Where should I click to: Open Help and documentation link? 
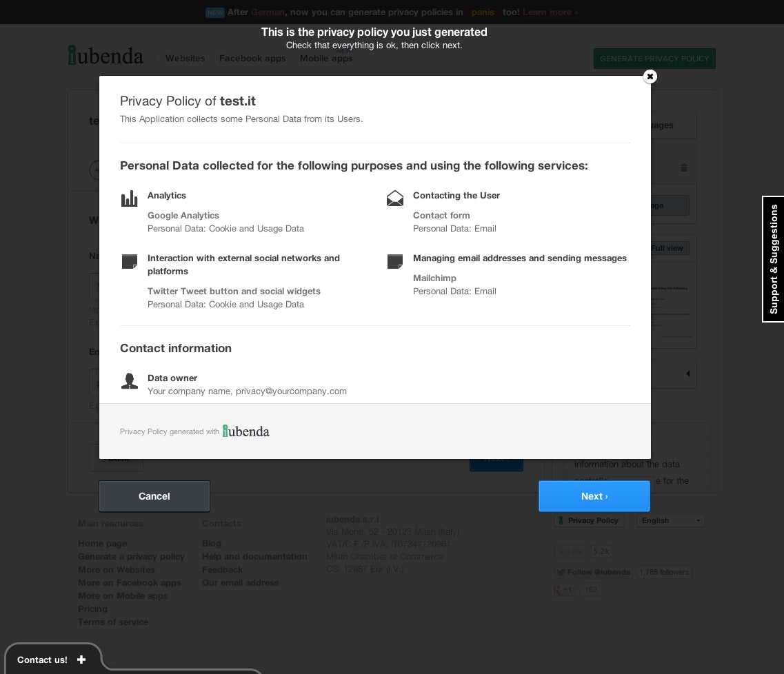point(254,556)
